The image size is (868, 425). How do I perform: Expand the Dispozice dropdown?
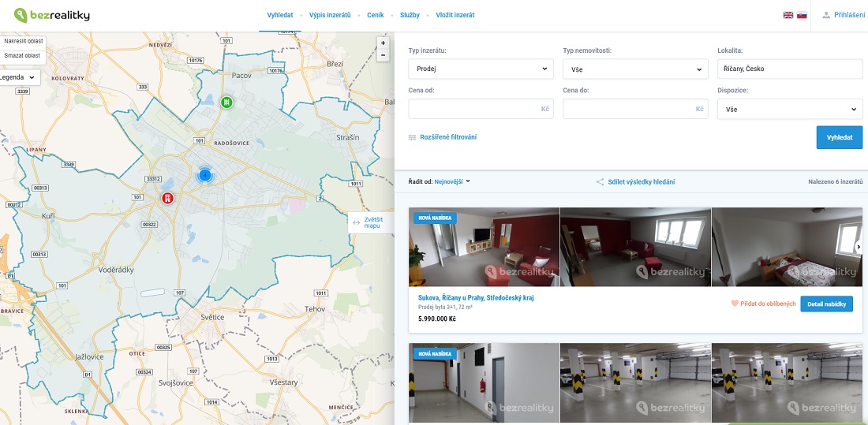click(789, 109)
